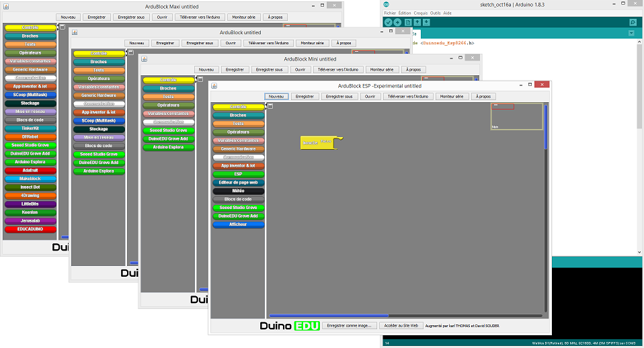Image resolution: width=644 pixels, height=348 pixels.
Task: Open the Outils menu in Arduino
Action: coord(436,13)
